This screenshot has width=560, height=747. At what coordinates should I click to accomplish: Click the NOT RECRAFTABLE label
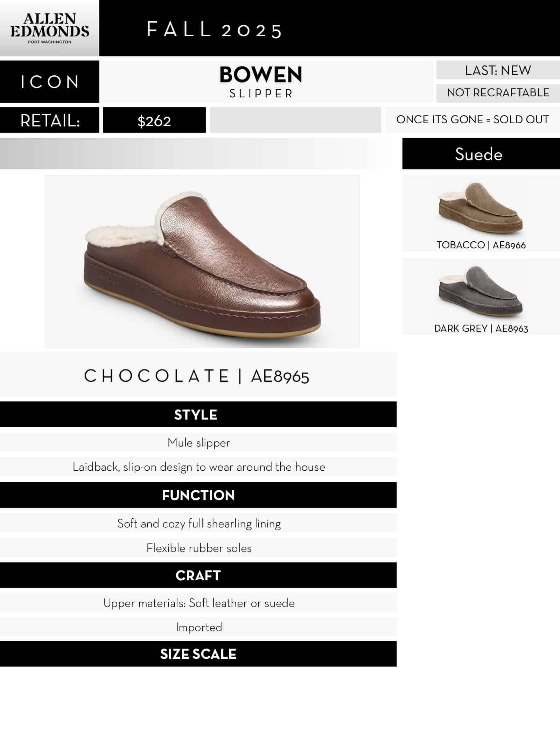[x=498, y=93]
